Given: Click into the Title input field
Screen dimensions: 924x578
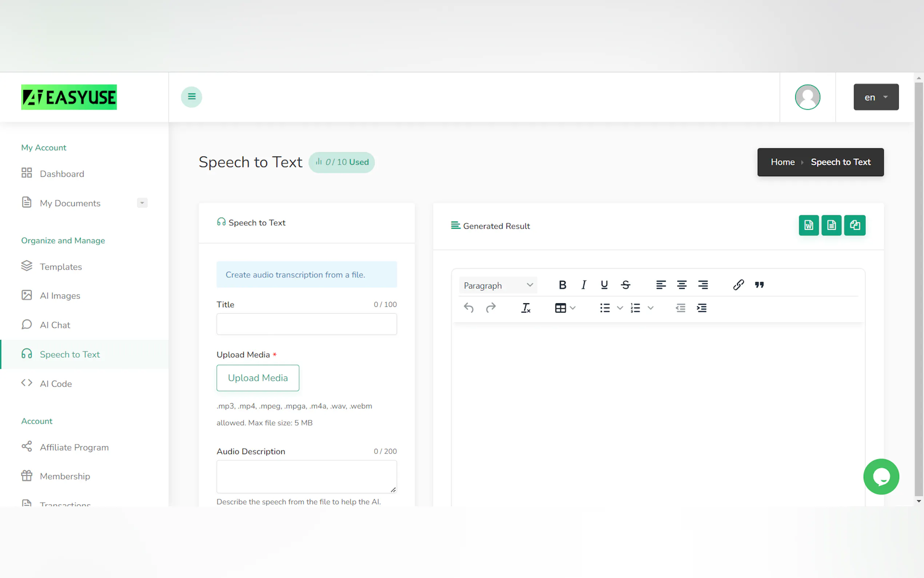Looking at the screenshot, I should (306, 324).
